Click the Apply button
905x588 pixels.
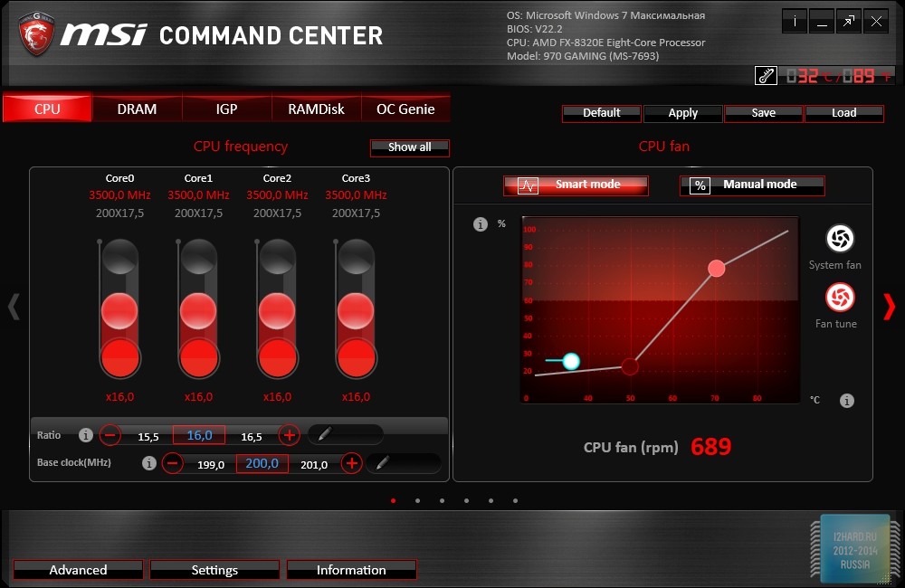(x=682, y=113)
